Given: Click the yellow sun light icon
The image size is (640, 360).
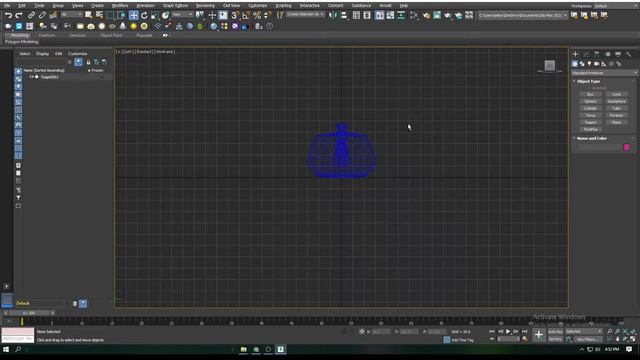Looking at the screenshot, I should [x=133, y=26].
